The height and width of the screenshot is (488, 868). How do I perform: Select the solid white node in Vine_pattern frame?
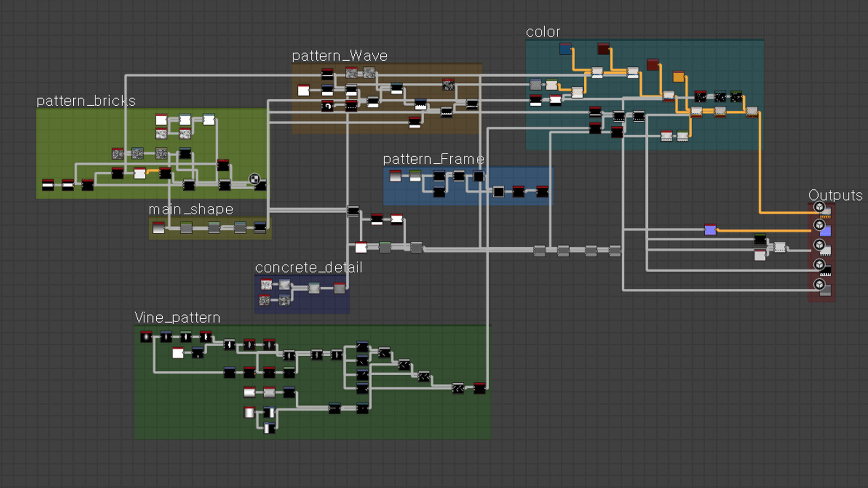tap(177, 353)
